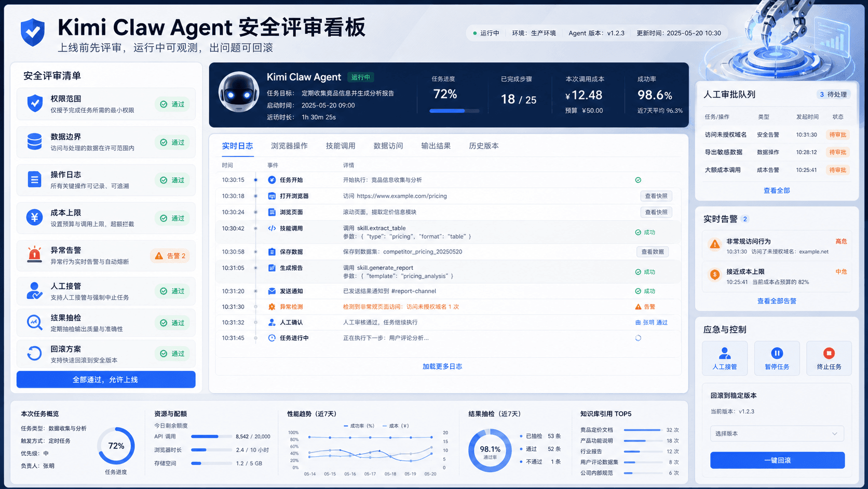Click the 操作日志 document icon
Viewport: 868px width, 489px height.
coord(35,180)
